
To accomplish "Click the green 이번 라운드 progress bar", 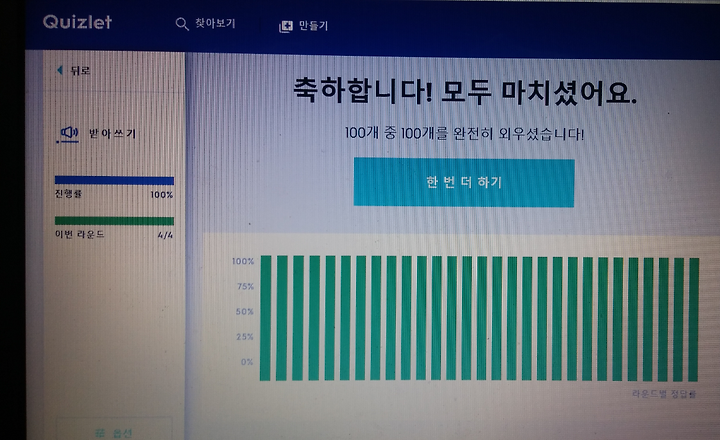I will (x=114, y=221).
